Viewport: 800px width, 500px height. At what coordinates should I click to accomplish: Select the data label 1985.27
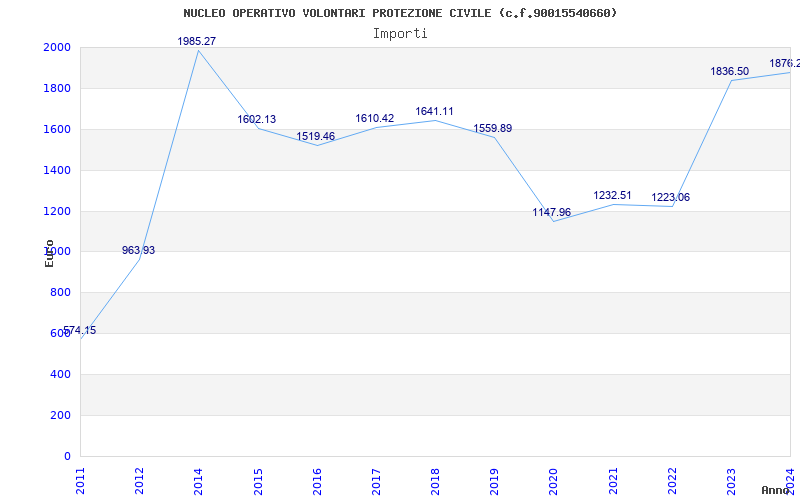point(196,41)
